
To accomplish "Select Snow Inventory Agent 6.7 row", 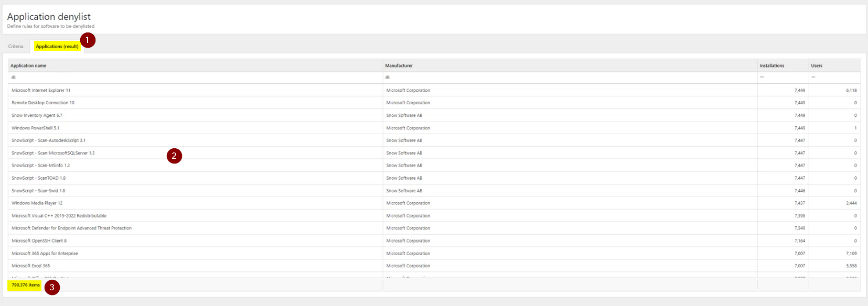I will pyautogui.click(x=434, y=115).
